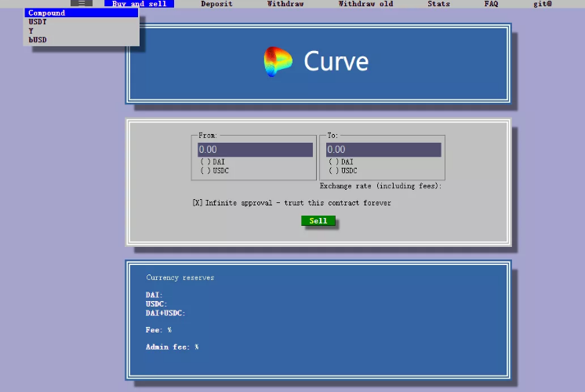Click the Curve rainbow logo
Image resolution: width=585 pixels, height=392 pixels.
pyautogui.click(x=278, y=61)
